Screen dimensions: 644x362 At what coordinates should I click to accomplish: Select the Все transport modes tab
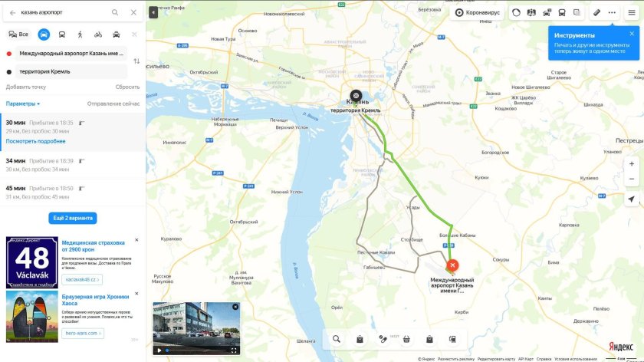coord(18,35)
